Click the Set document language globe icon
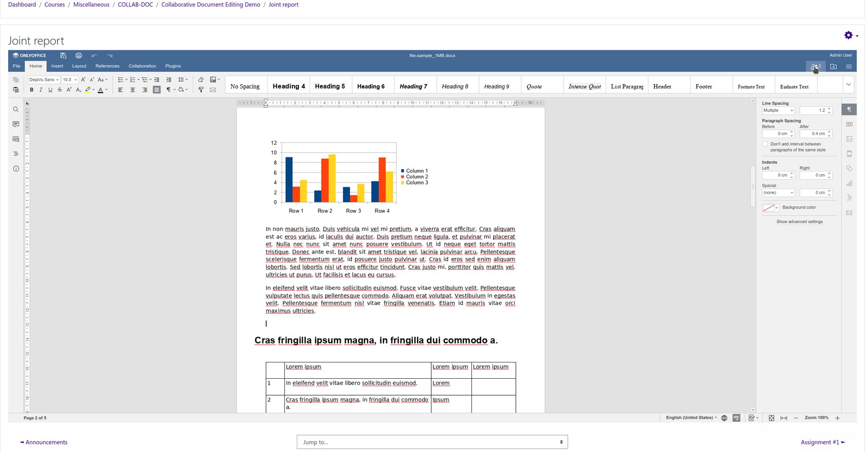Viewport: 868px width, 452px height. coord(724,418)
